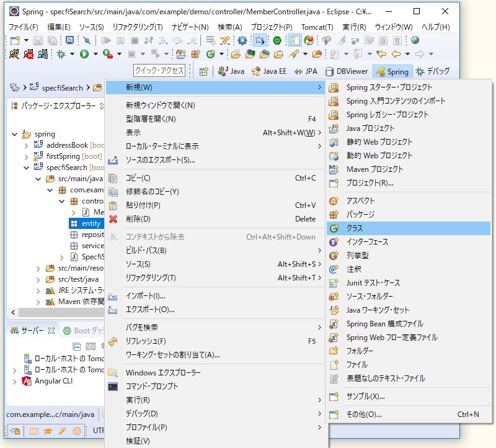Click the green power Boot dashboard icon
Screen dimensions: 496x448
tap(277, 40)
